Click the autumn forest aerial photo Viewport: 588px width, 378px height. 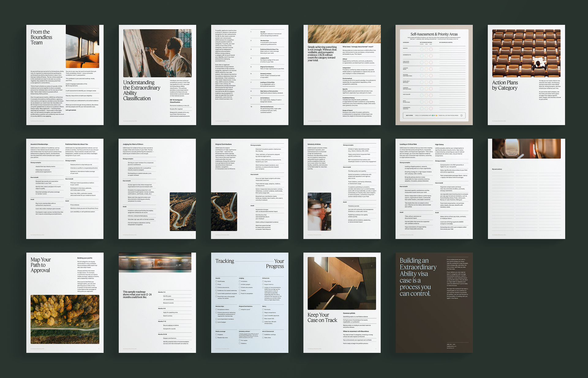click(65, 319)
